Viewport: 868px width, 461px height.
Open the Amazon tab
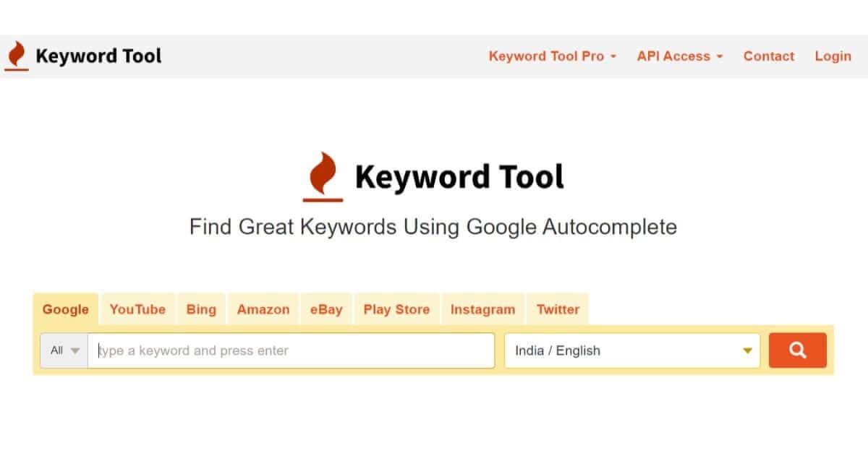click(263, 309)
